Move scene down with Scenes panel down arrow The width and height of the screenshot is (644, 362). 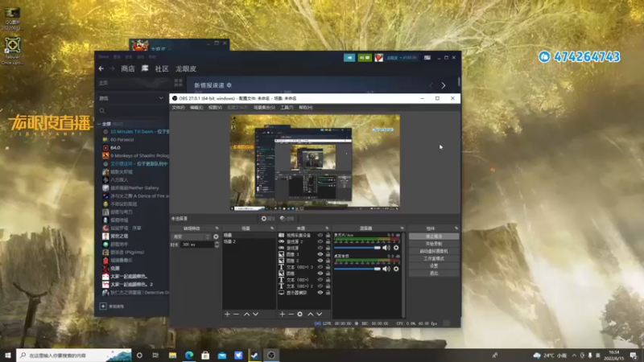pos(255,314)
